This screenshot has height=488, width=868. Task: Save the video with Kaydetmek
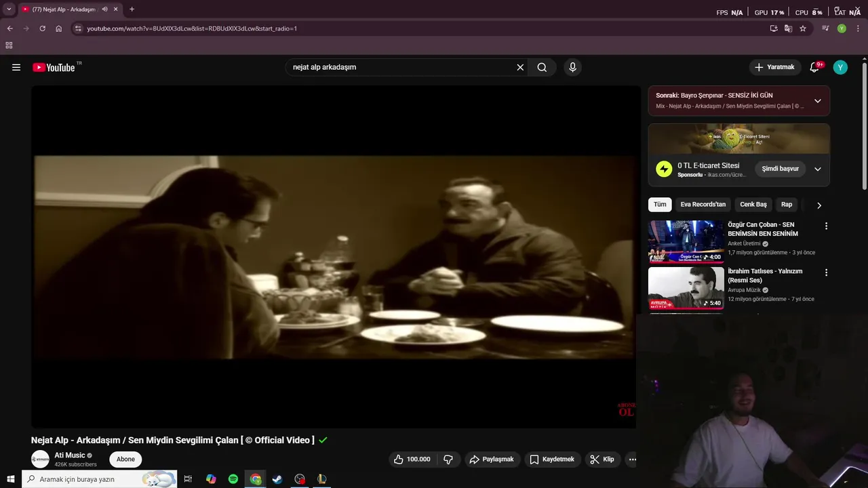[x=552, y=459]
